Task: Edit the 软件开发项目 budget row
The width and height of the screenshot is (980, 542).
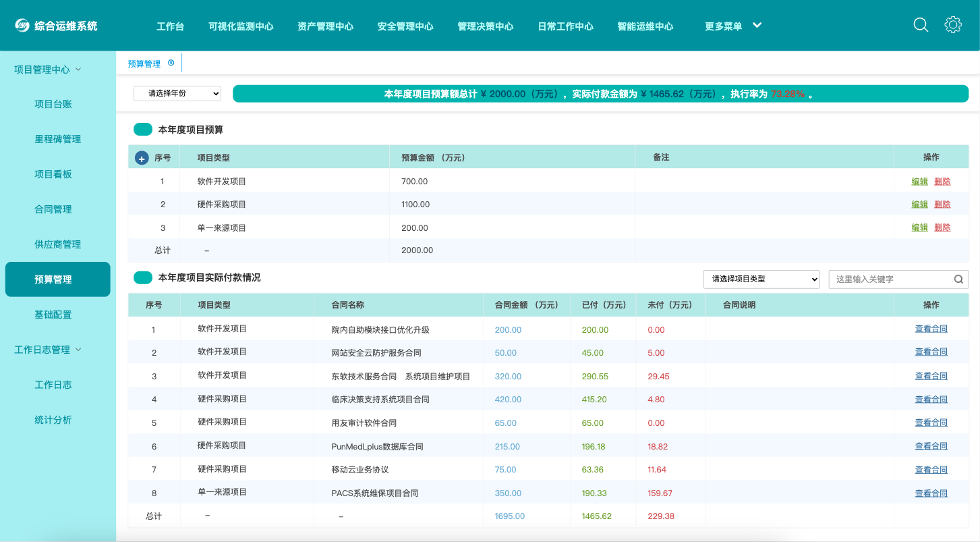Action: click(x=920, y=181)
